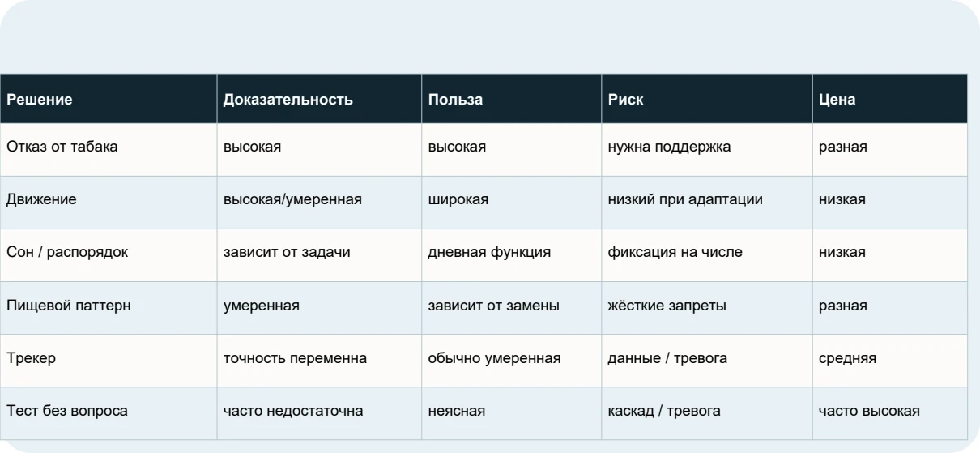980x453 pixels.
Task: Click the "Отказ от табака" row cell
Action: 109,148
